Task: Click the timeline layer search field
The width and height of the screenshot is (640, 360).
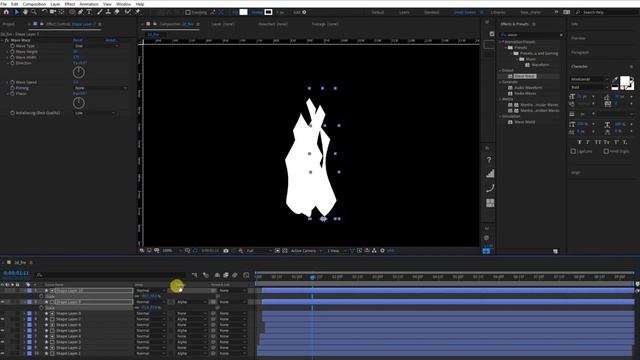Action: pos(110,275)
